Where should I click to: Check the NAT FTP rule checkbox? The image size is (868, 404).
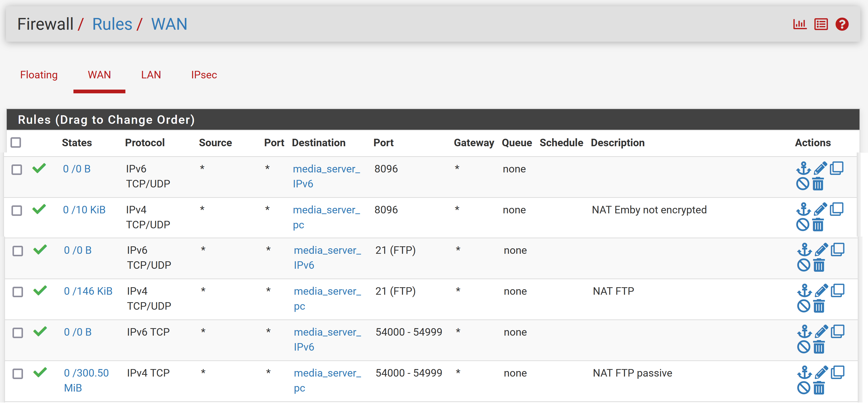[18, 292]
